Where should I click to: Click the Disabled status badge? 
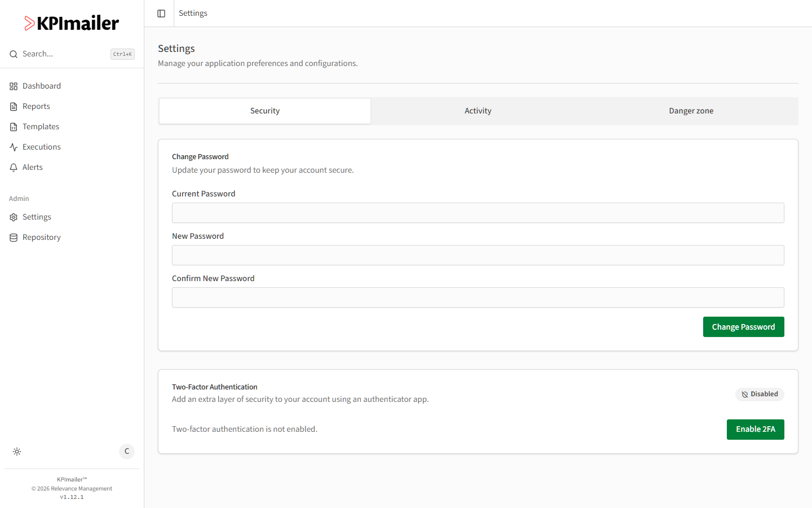pyautogui.click(x=760, y=394)
